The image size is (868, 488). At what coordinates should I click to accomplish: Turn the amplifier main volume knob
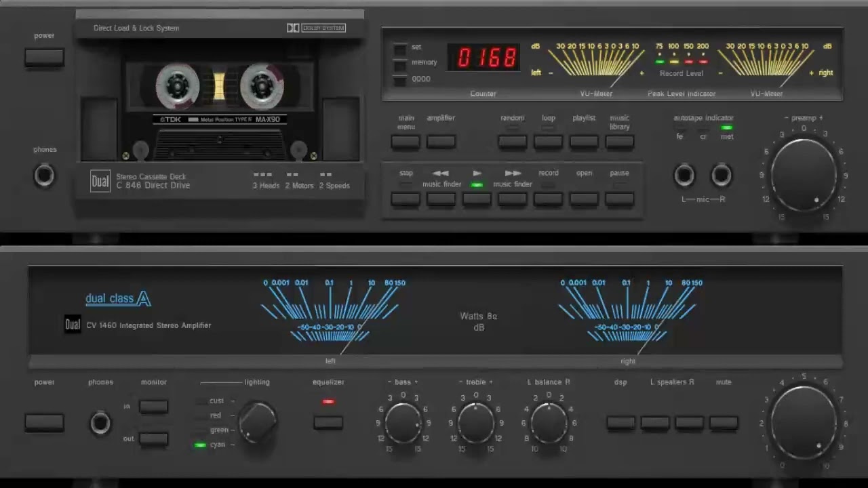point(804,423)
